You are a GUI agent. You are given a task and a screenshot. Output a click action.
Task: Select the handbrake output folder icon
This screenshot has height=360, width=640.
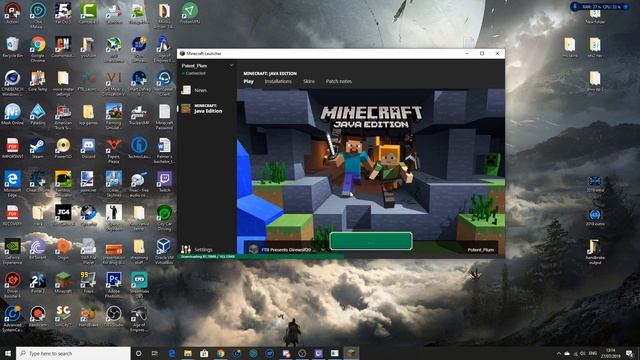(595, 251)
